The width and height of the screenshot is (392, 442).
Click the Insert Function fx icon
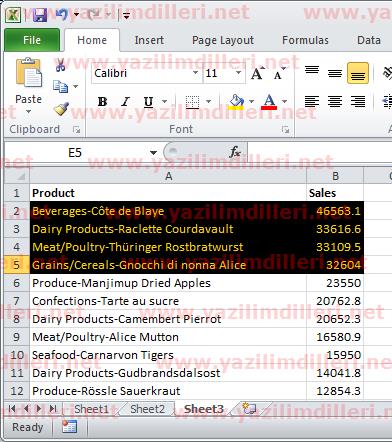point(235,152)
